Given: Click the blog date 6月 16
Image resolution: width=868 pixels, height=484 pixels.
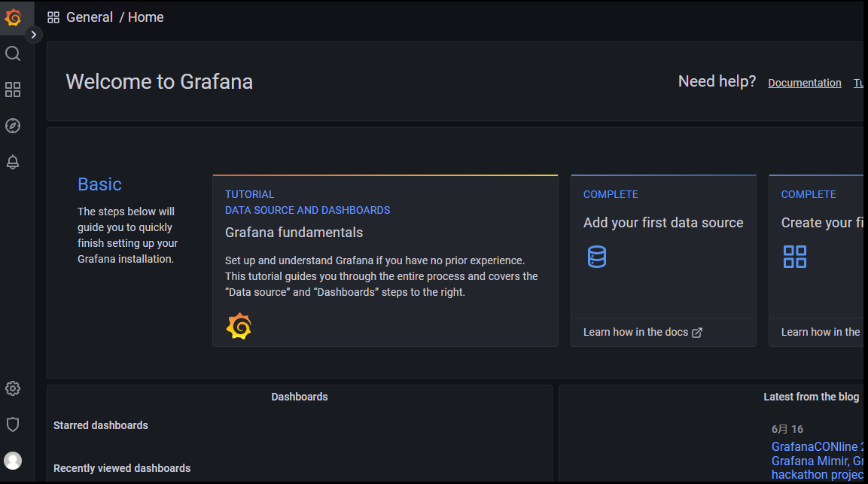Looking at the screenshot, I should coord(787,429).
